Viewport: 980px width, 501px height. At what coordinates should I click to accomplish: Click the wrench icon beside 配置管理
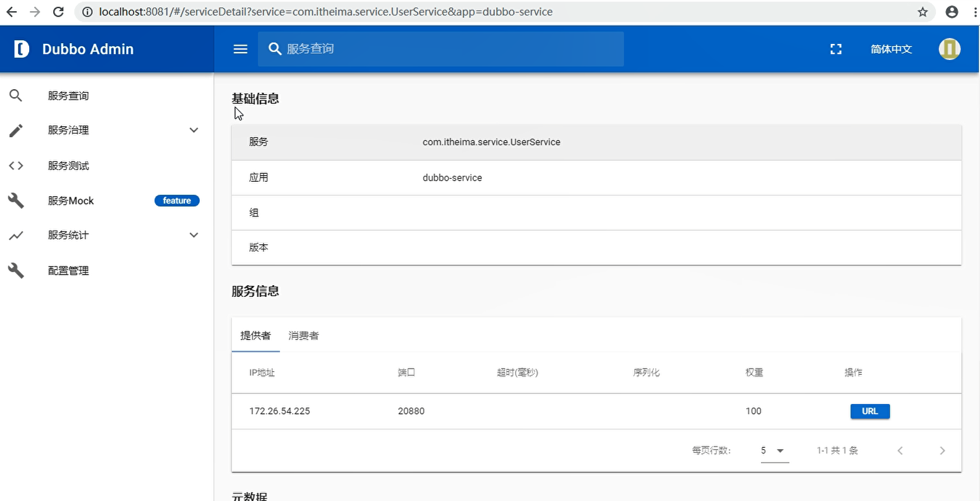[x=16, y=270]
